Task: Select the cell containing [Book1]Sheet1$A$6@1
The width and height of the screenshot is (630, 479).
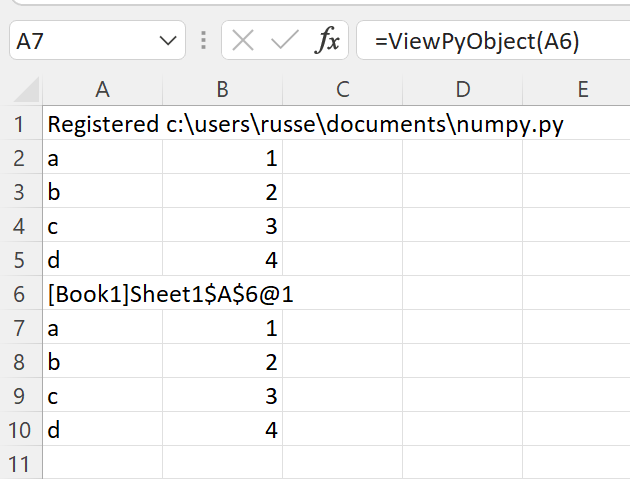Action: coord(102,294)
